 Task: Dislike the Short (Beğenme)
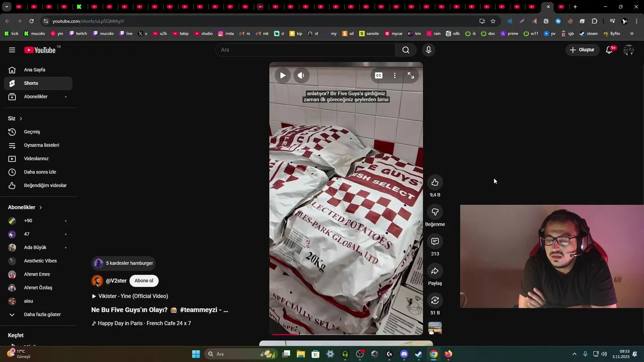435,212
